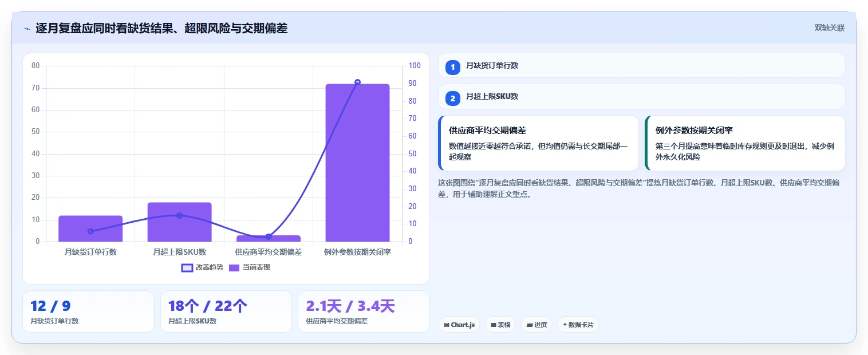The image size is (868, 355).
Task: Click x-axis label 月超上限SKU数
Action: pyautogui.click(x=179, y=252)
